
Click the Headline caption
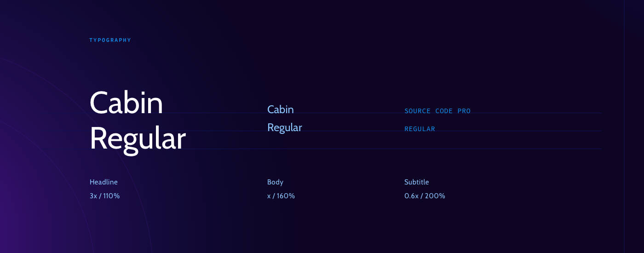(103, 182)
